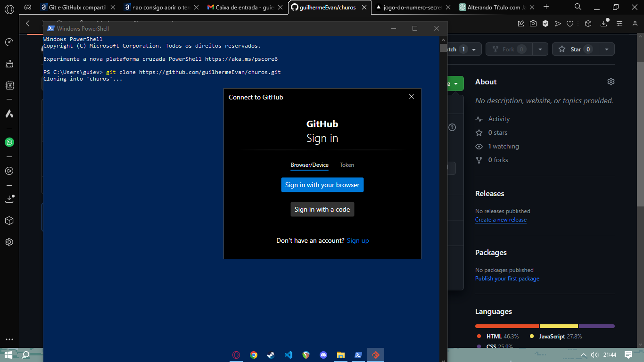Open the GX Control chip sidebar icon
The width and height of the screenshot is (644, 362).
[x=9, y=85]
